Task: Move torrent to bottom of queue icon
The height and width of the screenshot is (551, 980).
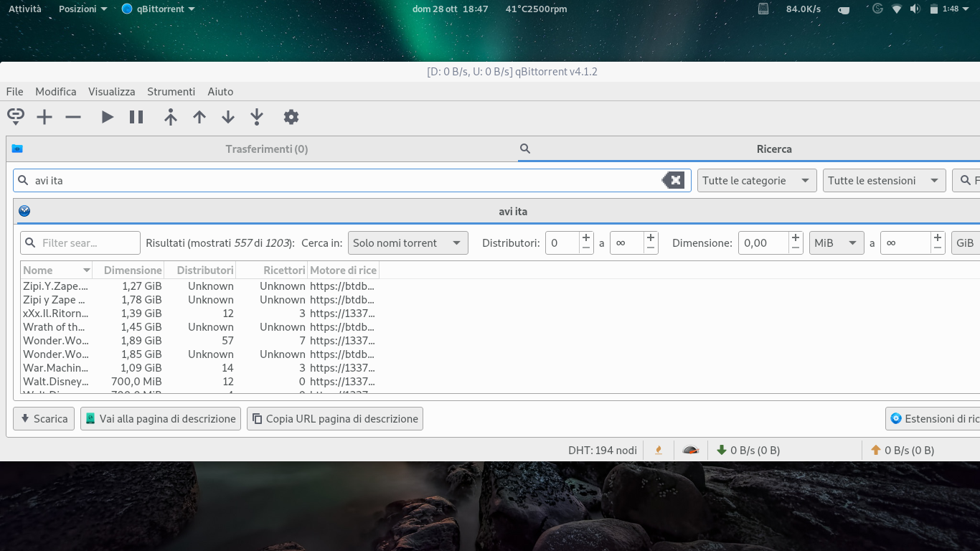Action: tap(257, 117)
